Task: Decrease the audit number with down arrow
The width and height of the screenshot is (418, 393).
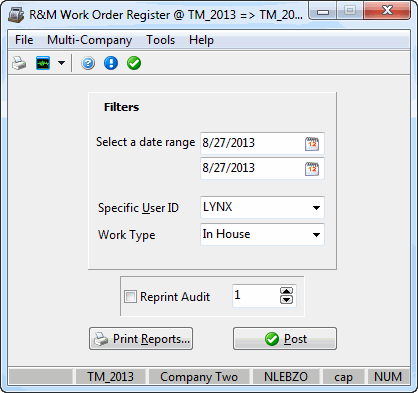Action: [x=286, y=300]
